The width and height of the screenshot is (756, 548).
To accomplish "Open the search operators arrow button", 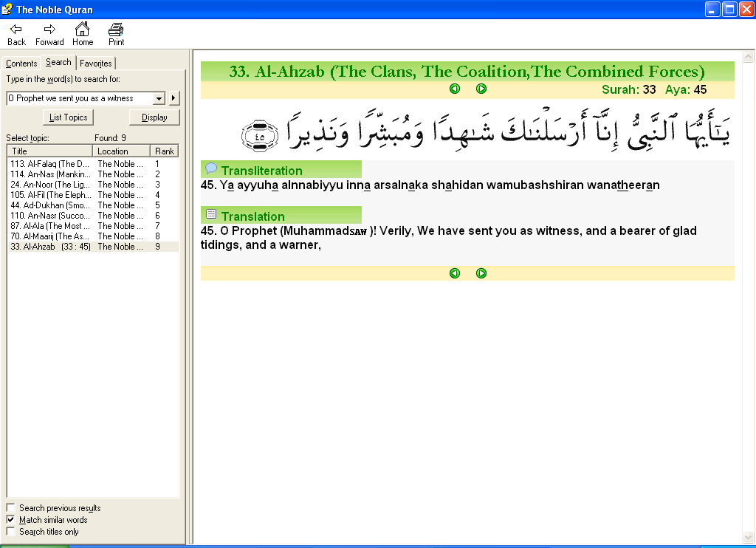I will [173, 98].
